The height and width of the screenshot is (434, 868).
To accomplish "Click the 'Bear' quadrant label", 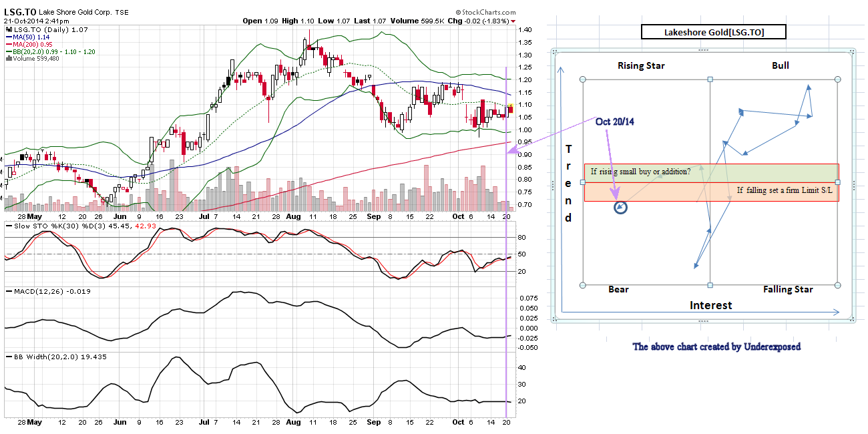I will tap(618, 289).
